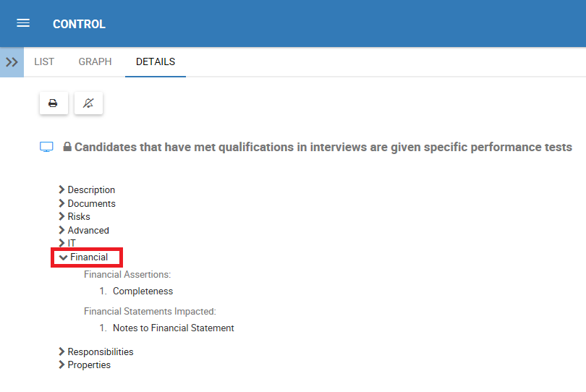Click the print button
This screenshot has height=392, width=586.
(54, 103)
